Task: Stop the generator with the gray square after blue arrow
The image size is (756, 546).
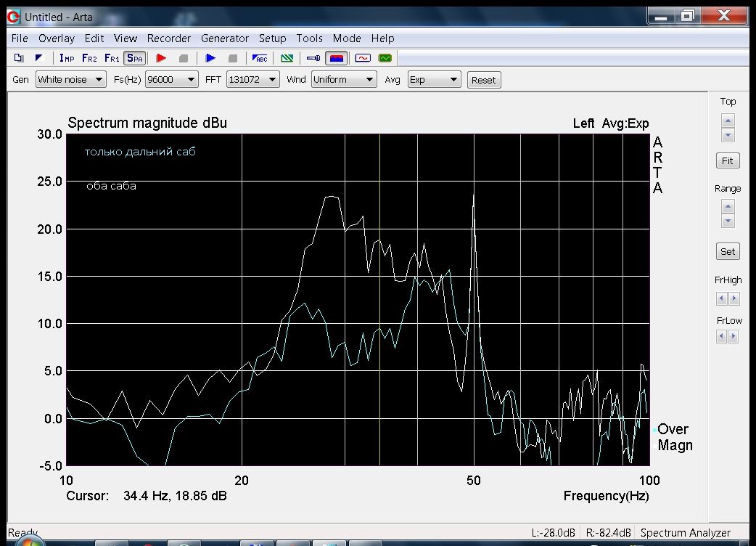Action: 232,58
